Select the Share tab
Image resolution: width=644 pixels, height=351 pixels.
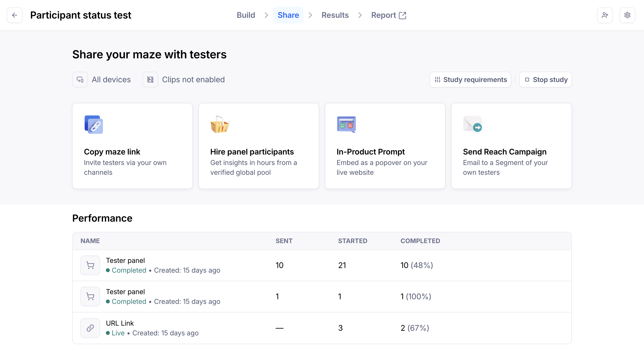[288, 15]
